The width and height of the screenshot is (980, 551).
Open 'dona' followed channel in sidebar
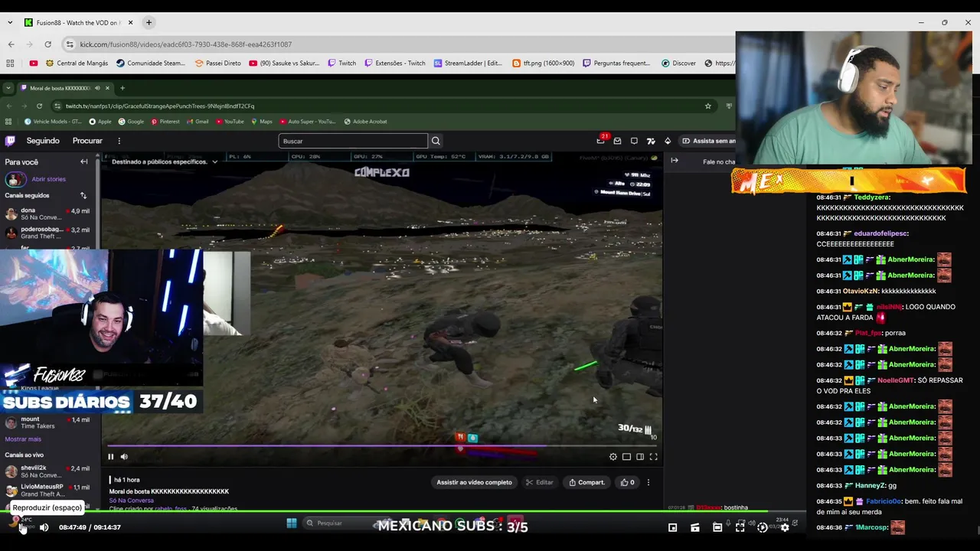point(48,214)
